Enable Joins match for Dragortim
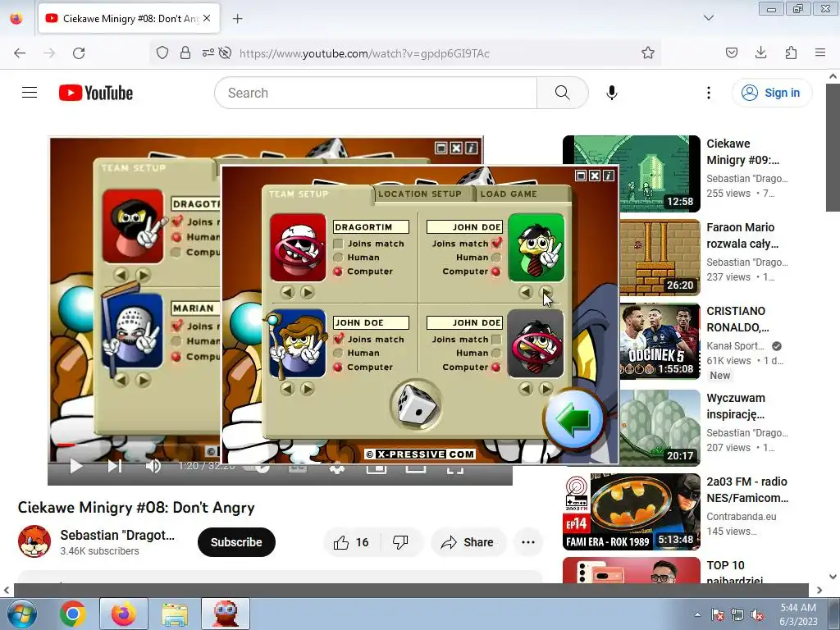 [338, 244]
